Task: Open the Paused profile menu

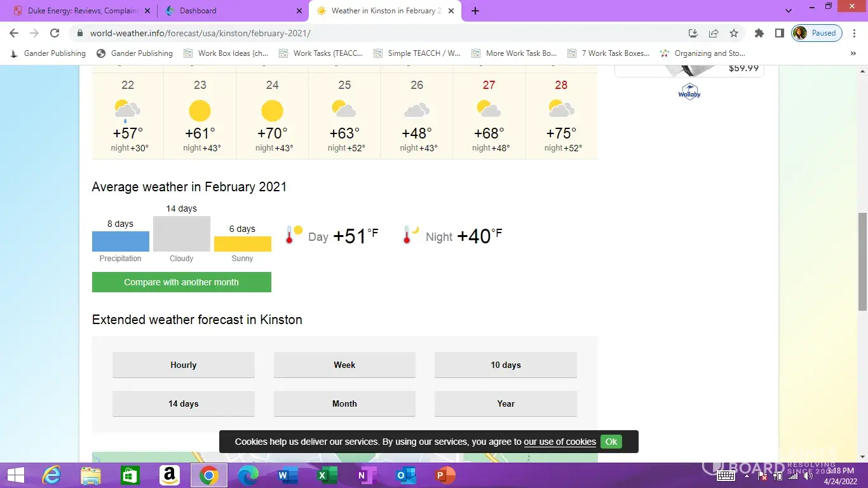Action: pos(817,33)
